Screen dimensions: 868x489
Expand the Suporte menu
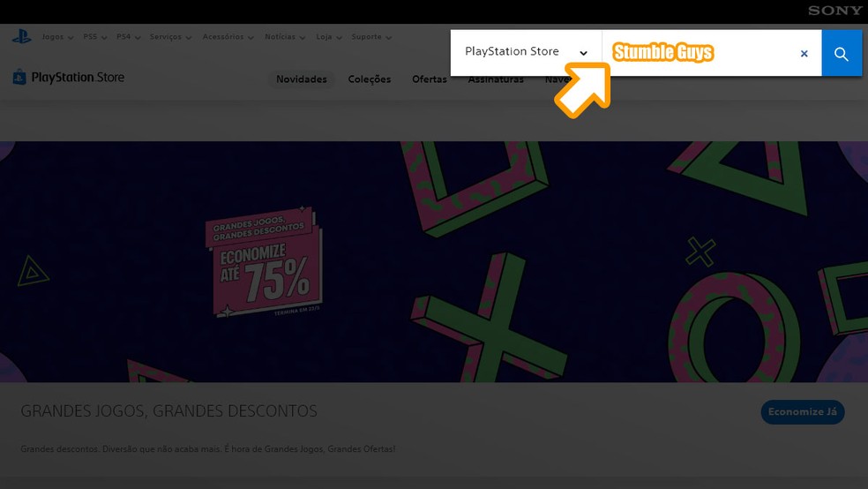[x=371, y=37]
